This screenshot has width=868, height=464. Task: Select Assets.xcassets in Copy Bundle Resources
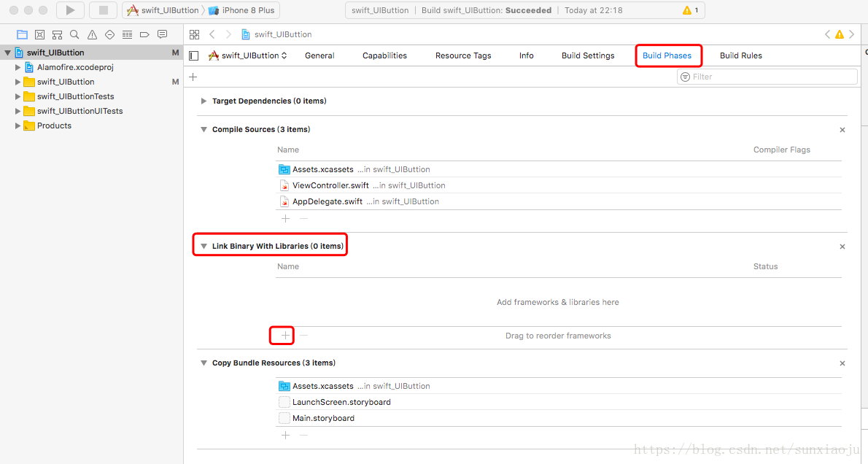click(x=559, y=386)
